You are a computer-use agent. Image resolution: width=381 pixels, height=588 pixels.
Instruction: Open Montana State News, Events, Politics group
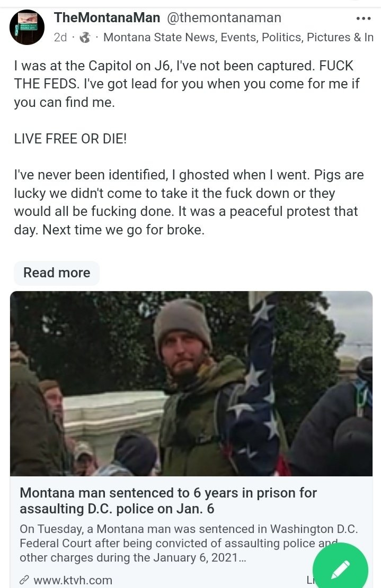tap(238, 38)
